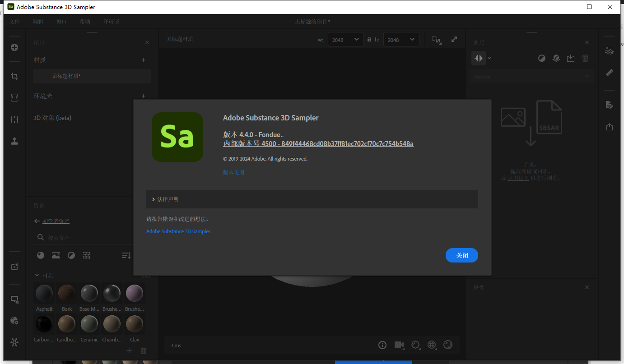Select the bounding-box transform tool in sidebar
The height and width of the screenshot is (364, 624).
pyautogui.click(x=14, y=120)
